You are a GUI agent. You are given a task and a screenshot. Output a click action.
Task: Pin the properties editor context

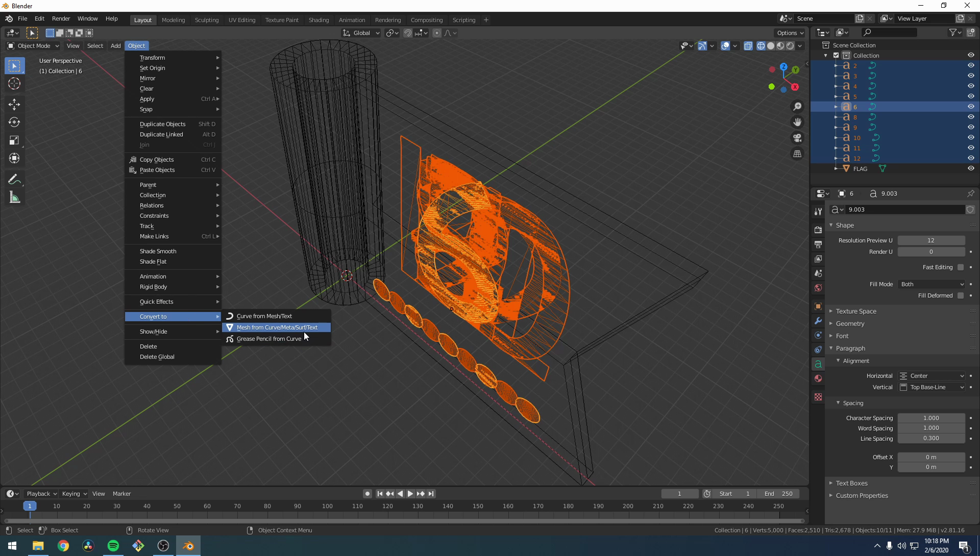(970, 194)
